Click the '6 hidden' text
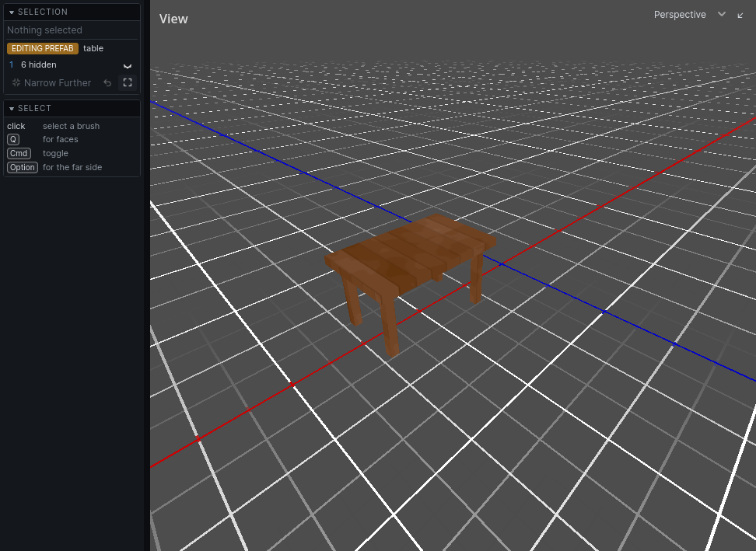 (39, 65)
